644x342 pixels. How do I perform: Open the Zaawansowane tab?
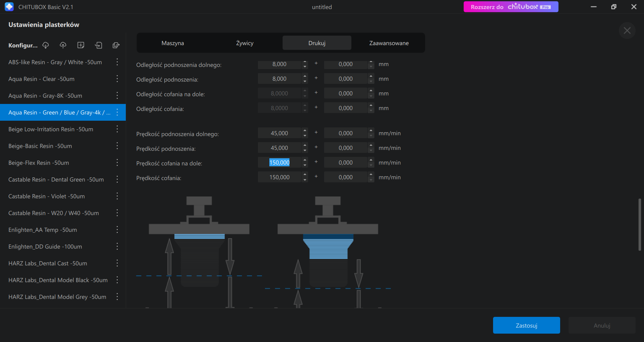389,43
